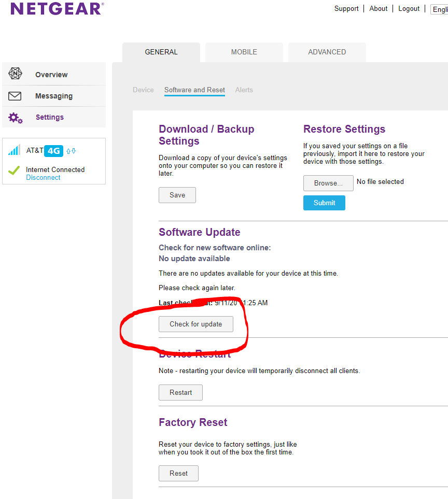448x499 pixels.
Task: Click the Disconnect link
Action: [43, 177]
